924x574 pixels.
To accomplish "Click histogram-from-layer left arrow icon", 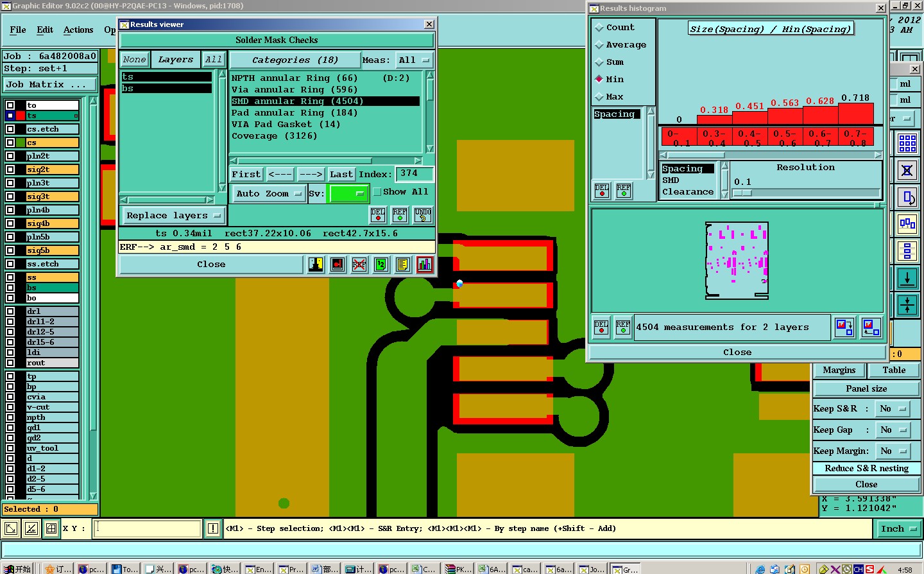I will point(871,327).
